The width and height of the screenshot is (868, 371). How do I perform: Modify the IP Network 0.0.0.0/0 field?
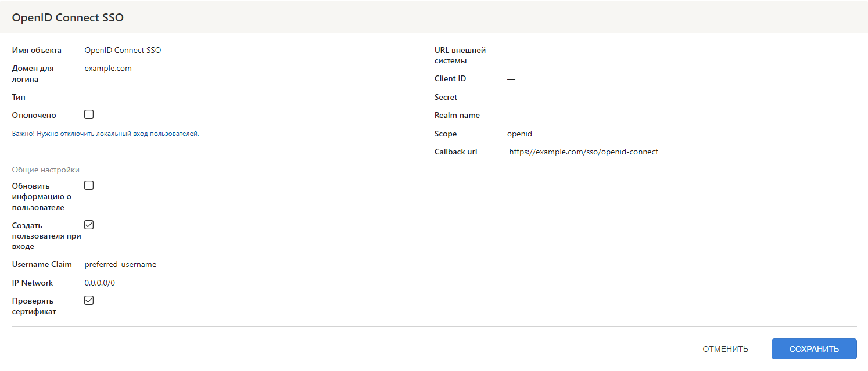pos(99,283)
